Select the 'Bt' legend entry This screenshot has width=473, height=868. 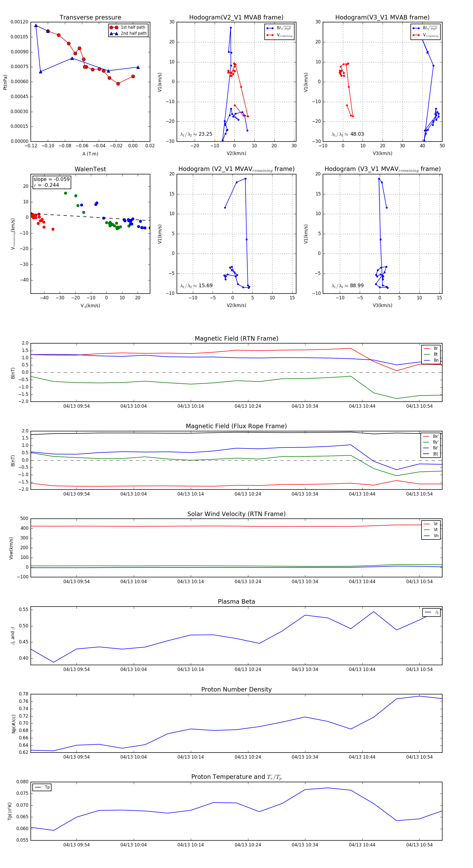click(431, 354)
